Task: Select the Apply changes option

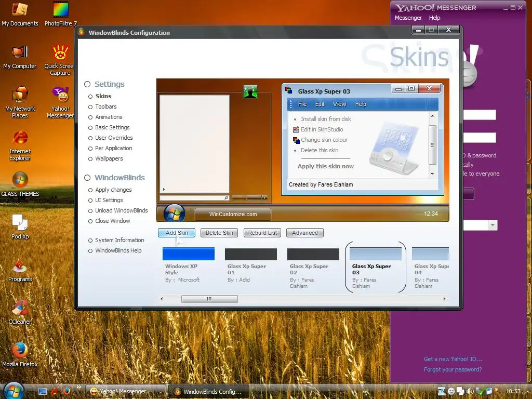Action: (x=113, y=190)
